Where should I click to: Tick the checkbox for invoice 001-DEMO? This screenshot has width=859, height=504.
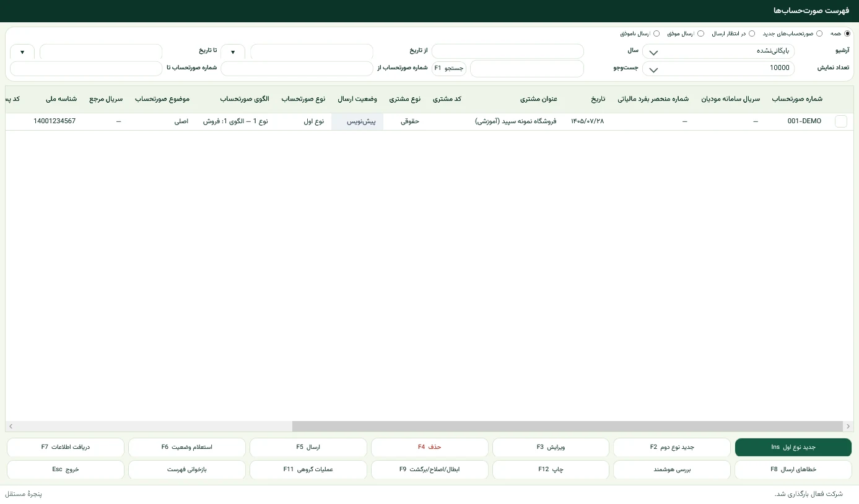(841, 121)
